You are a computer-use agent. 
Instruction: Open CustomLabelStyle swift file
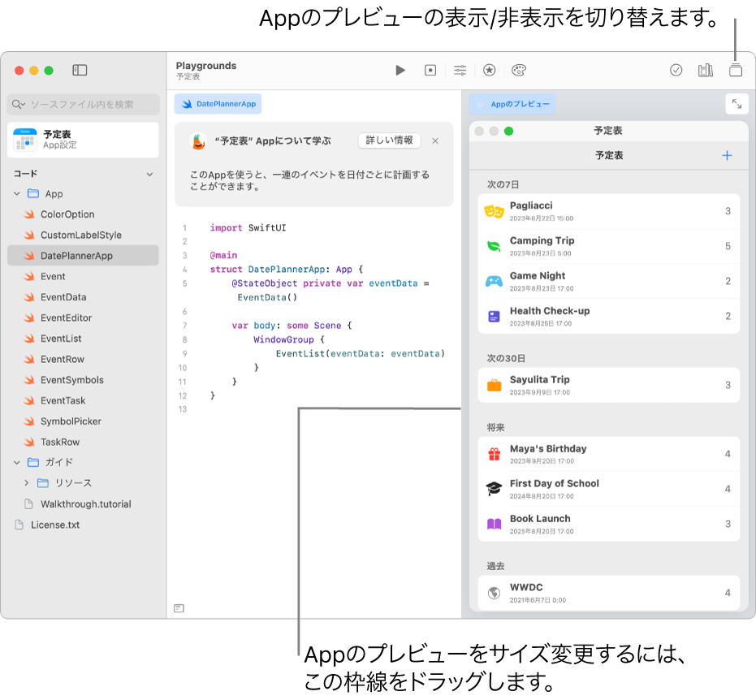pyautogui.click(x=83, y=235)
